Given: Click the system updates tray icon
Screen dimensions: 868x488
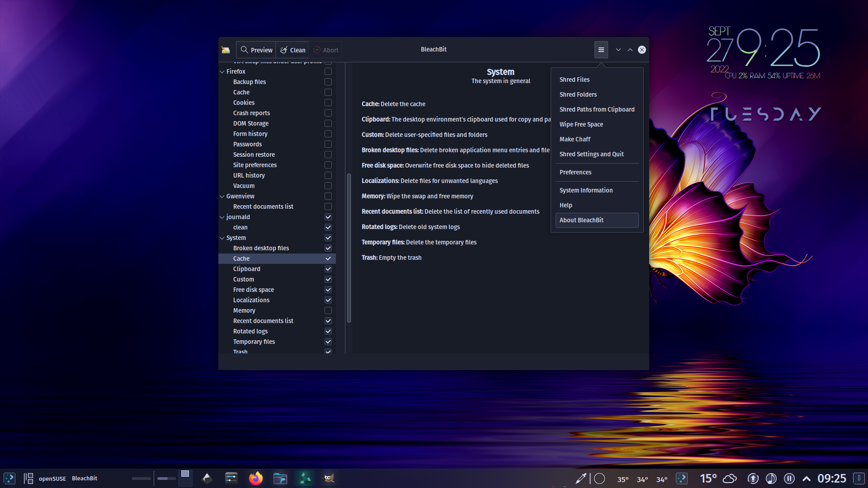Looking at the screenshot, I should click(753, 479).
